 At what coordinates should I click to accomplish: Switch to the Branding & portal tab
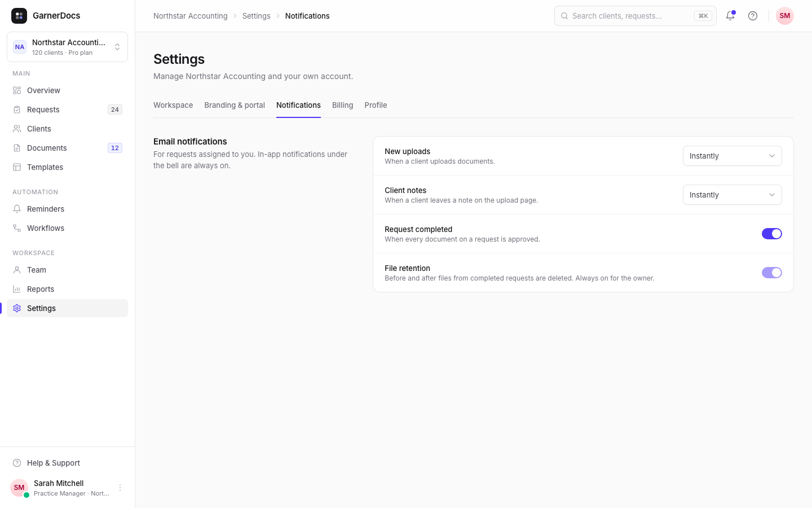click(x=235, y=105)
